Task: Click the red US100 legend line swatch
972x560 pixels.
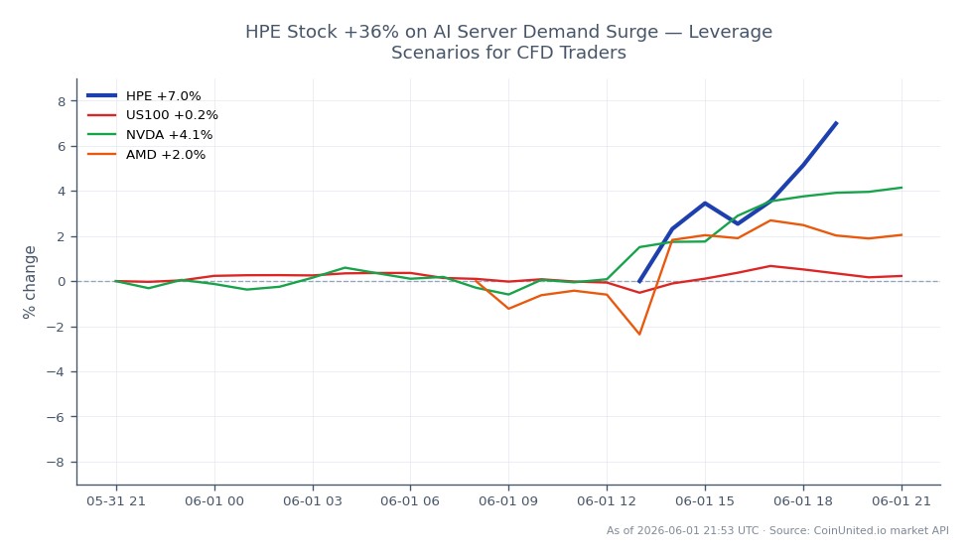Action: [101, 115]
